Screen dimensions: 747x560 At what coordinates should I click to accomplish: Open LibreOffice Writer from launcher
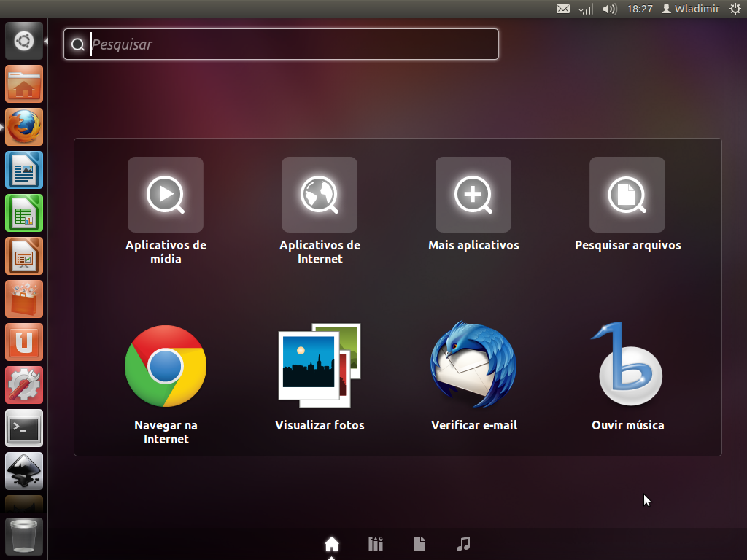(24, 170)
